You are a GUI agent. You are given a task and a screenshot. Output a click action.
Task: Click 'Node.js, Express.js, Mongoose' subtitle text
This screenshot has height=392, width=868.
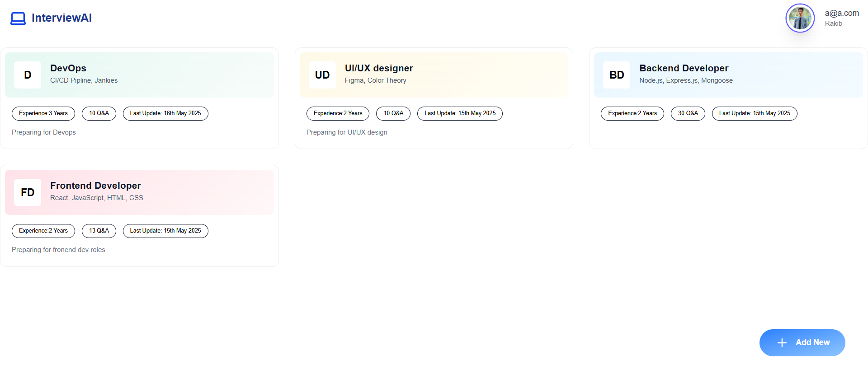[x=686, y=80]
